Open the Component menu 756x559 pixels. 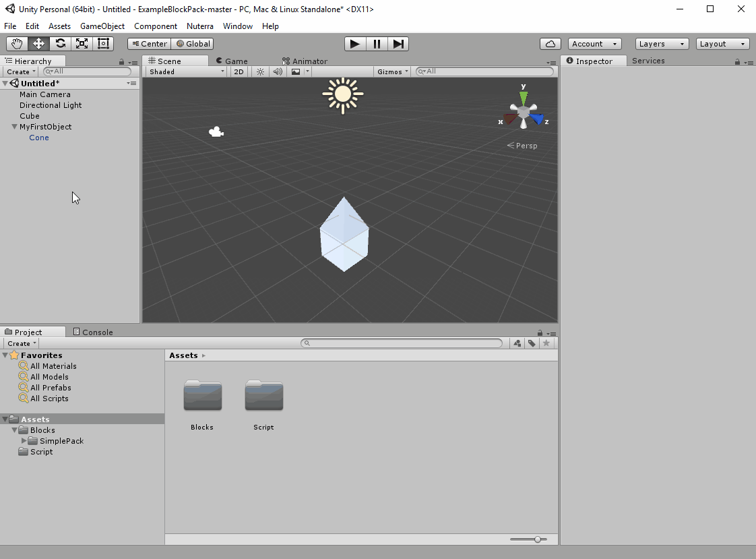tap(155, 26)
